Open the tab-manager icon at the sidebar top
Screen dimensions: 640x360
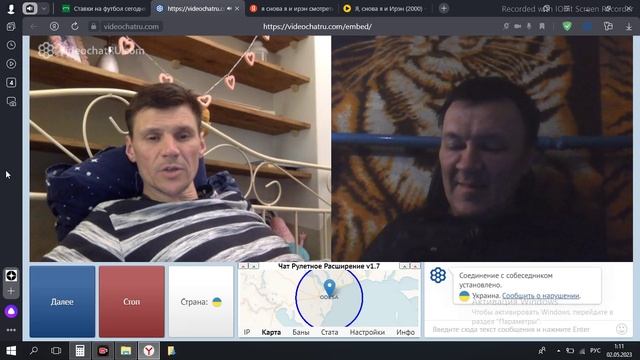(11, 27)
